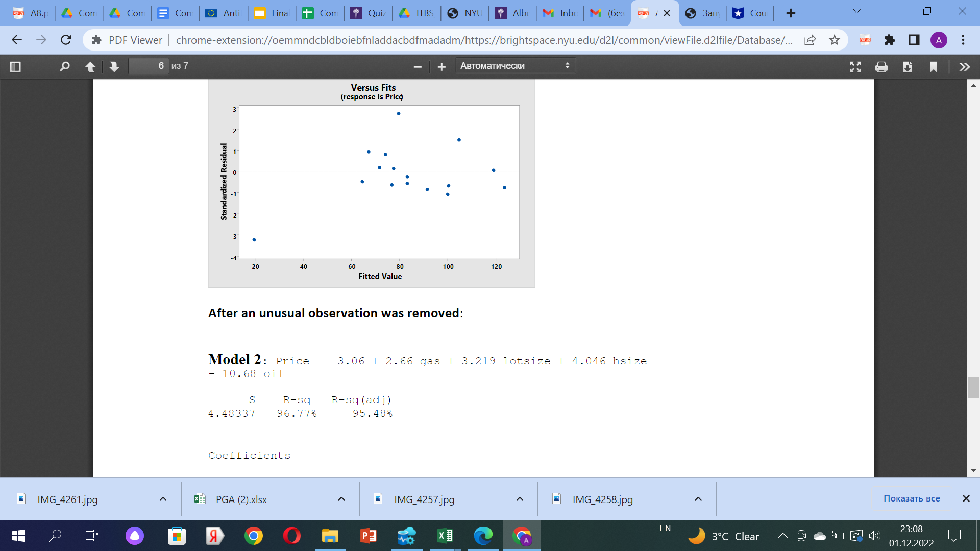Go to the next page of the PDF
The width and height of the screenshot is (980, 551).
pos(114,66)
